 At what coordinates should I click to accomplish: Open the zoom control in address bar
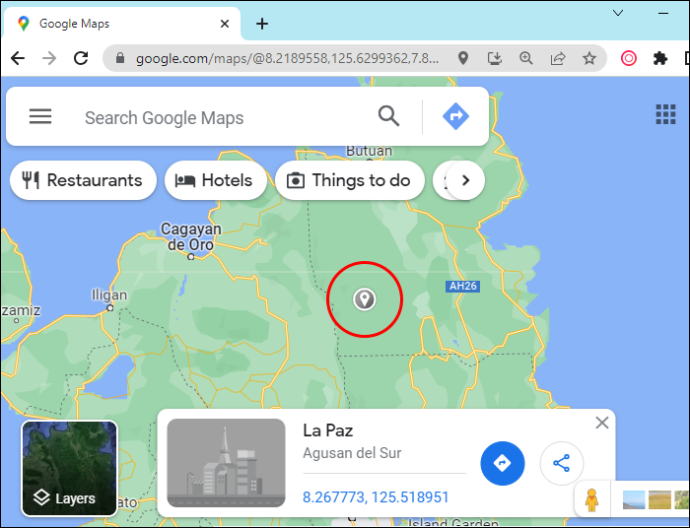pos(526,58)
